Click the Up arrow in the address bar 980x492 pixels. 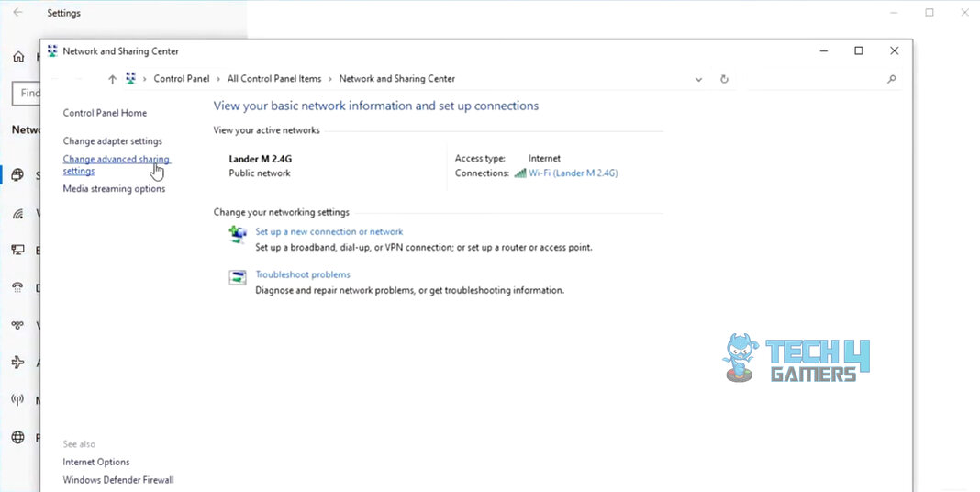click(112, 79)
